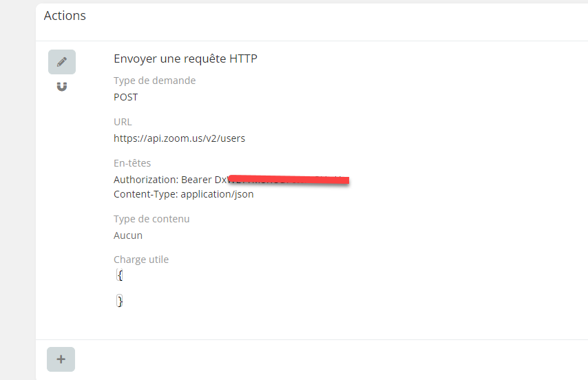Select the Content-Type: application/json header line
This screenshot has height=380, width=588.
[x=183, y=194]
